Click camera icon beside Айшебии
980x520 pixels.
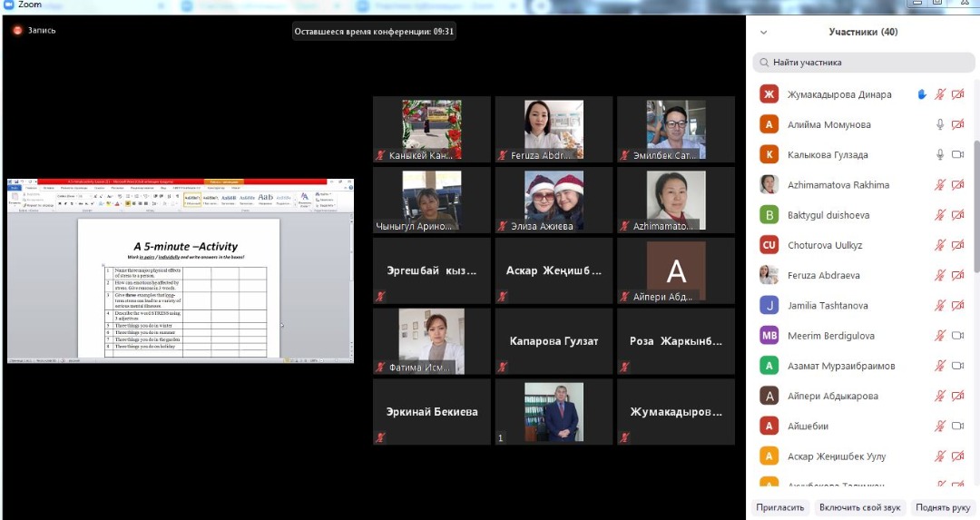957,426
